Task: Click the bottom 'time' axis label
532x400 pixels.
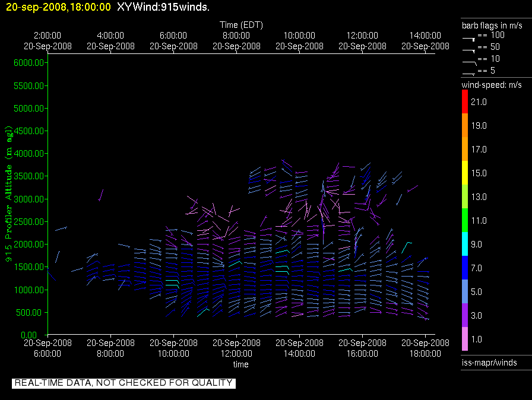Action: tap(240, 364)
